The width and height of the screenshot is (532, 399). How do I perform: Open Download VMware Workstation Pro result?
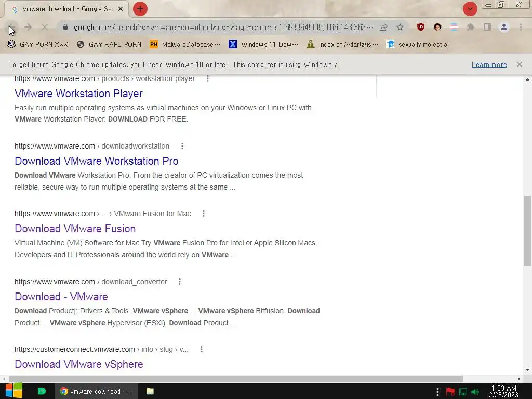(96, 161)
